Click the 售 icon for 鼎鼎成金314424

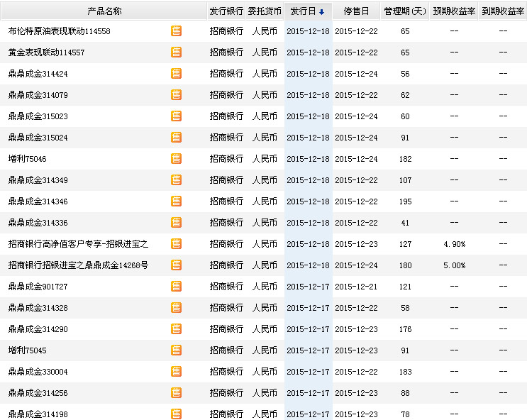coord(176,73)
